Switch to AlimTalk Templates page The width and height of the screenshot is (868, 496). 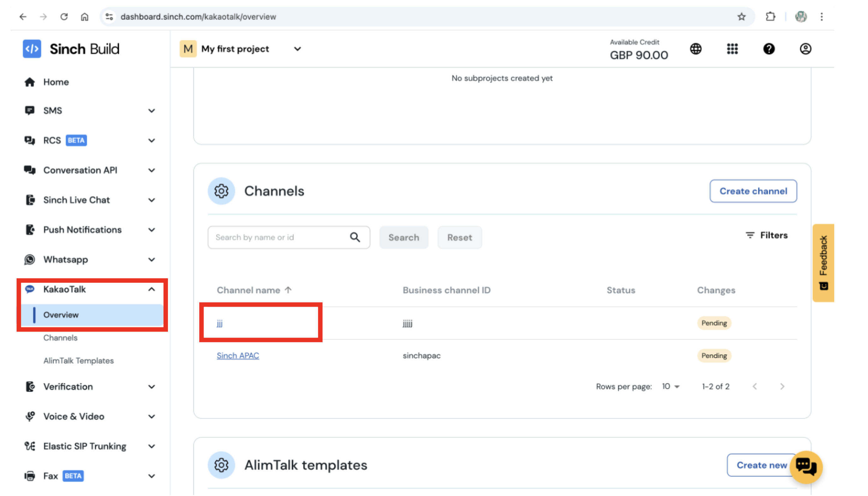pyautogui.click(x=78, y=360)
